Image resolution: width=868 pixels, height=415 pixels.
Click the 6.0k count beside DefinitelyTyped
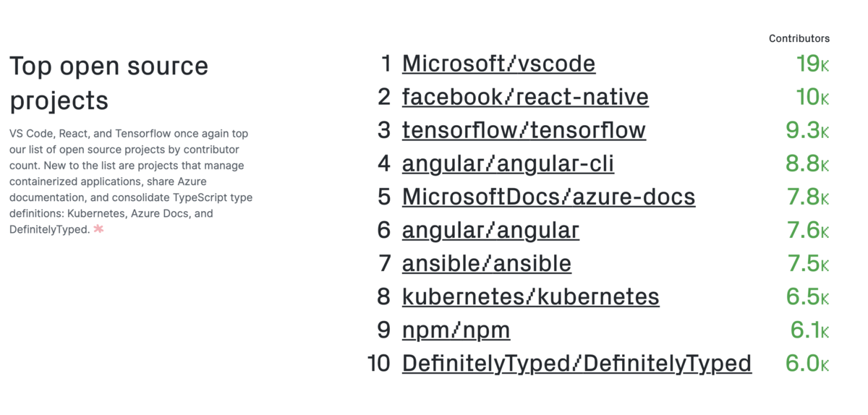pyautogui.click(x=807, y=363)
